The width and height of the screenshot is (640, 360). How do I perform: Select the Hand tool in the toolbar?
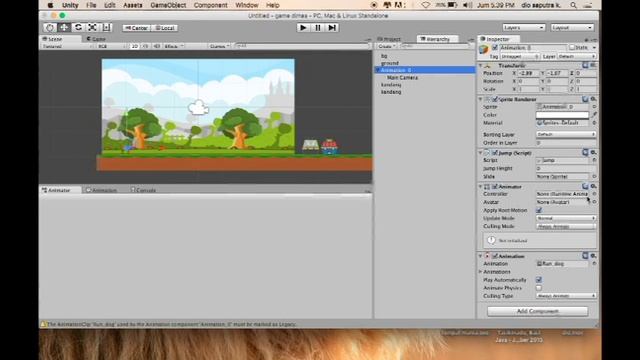[x=50, y=27]
